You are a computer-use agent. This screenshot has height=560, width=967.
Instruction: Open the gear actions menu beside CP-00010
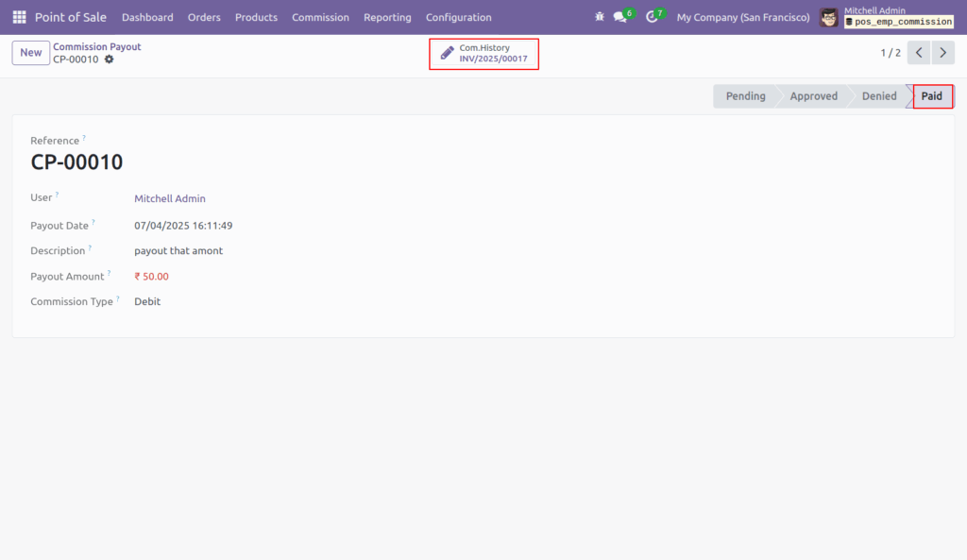pos(109,59)
